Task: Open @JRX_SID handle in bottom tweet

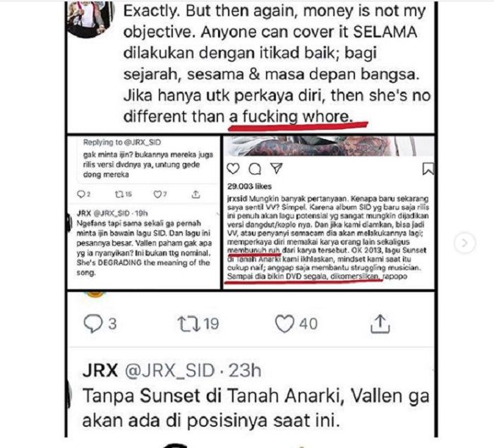Action: (170, 370)
